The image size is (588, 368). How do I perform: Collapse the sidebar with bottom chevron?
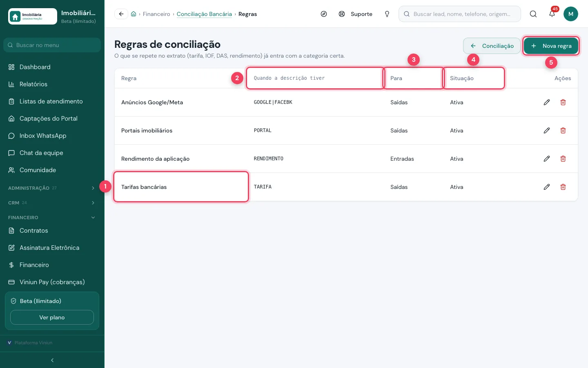[x=52, y=360]
